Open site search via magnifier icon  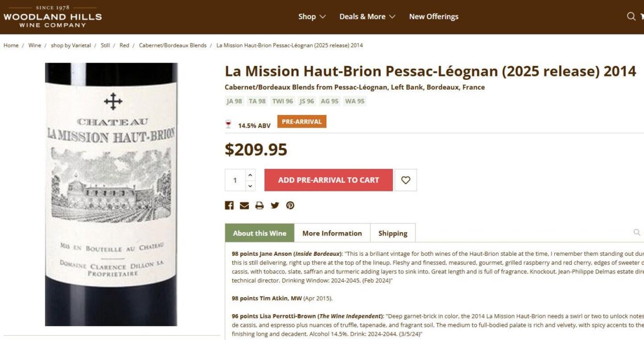(631, 17)
